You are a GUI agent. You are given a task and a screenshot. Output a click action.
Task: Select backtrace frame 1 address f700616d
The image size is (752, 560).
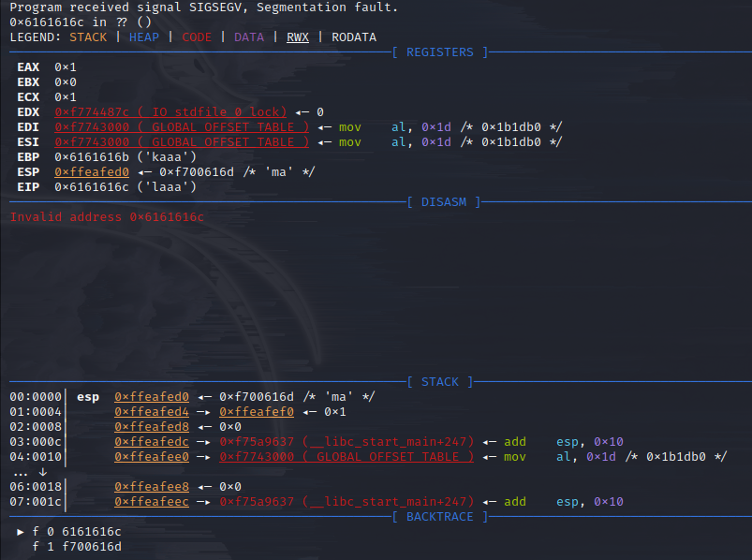click(92, 547)
